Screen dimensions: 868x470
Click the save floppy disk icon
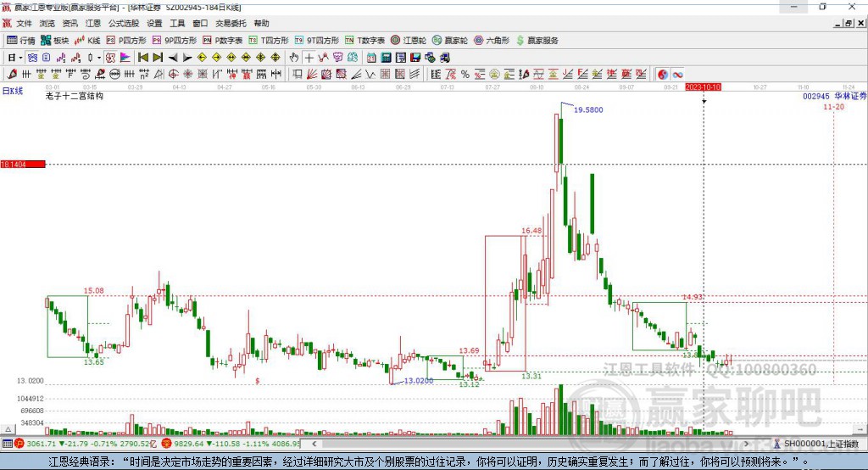coord(415,58)
